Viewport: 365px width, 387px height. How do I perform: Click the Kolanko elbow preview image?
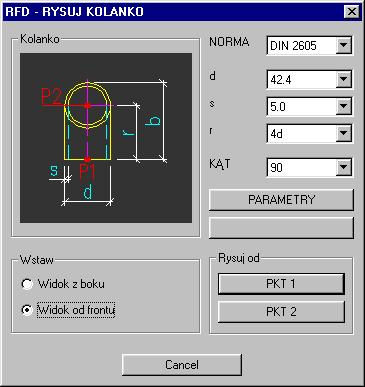coord(106,138)
